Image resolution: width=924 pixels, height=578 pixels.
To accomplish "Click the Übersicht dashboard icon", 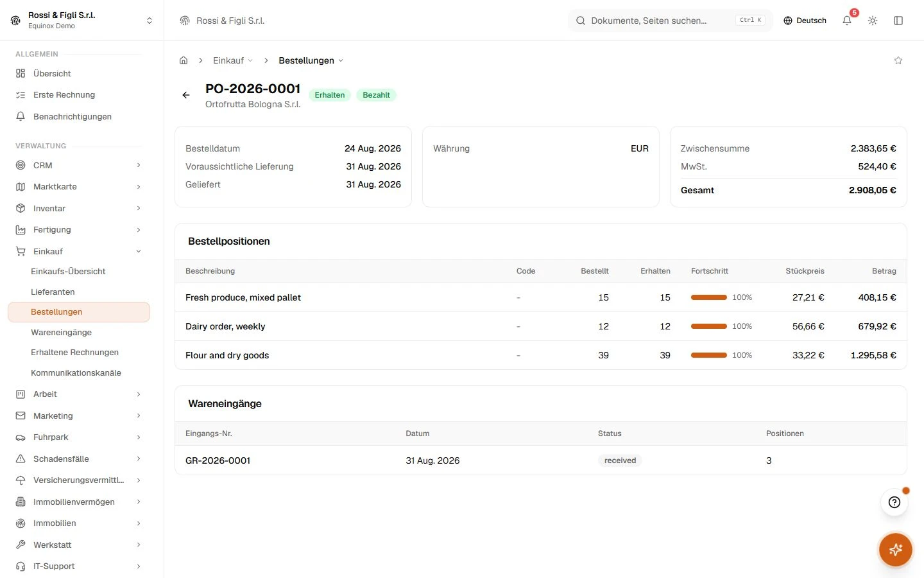I will [x=21, y=73].
